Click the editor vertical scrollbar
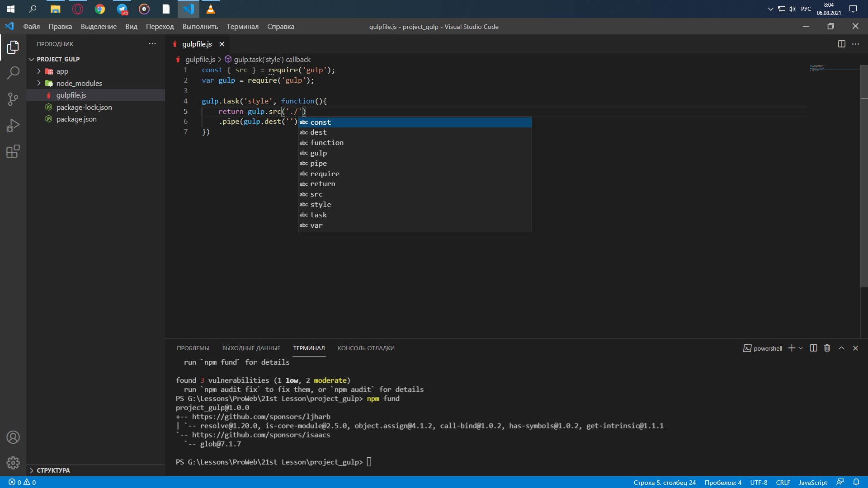Image resolution: width=868 pixels, height=488 pixels. [x=864, y=176]
